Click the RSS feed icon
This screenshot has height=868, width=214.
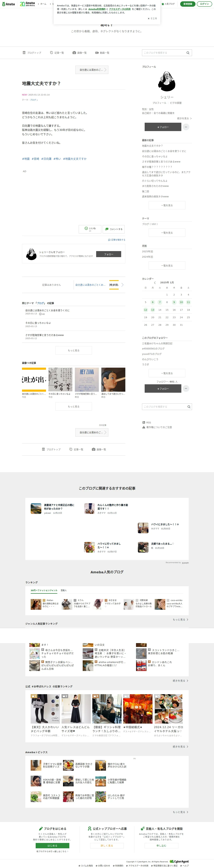pyautogui.click(x=144, y=423)
